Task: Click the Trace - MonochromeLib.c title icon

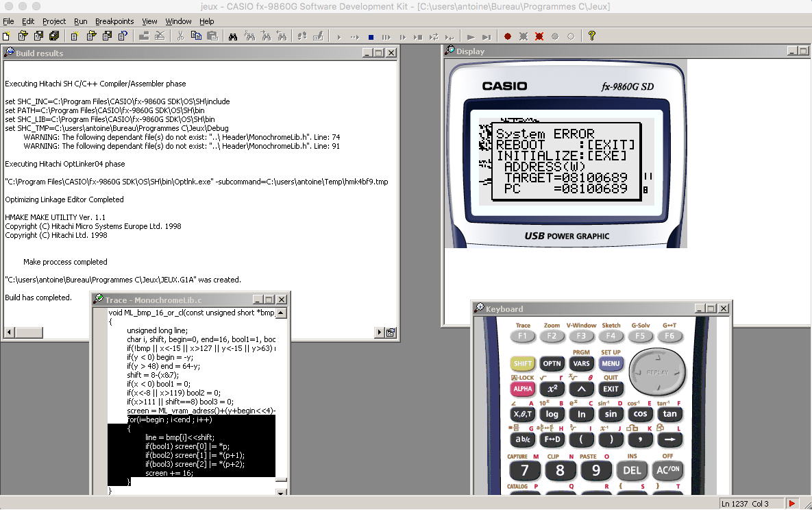Action: click(98, 299)
